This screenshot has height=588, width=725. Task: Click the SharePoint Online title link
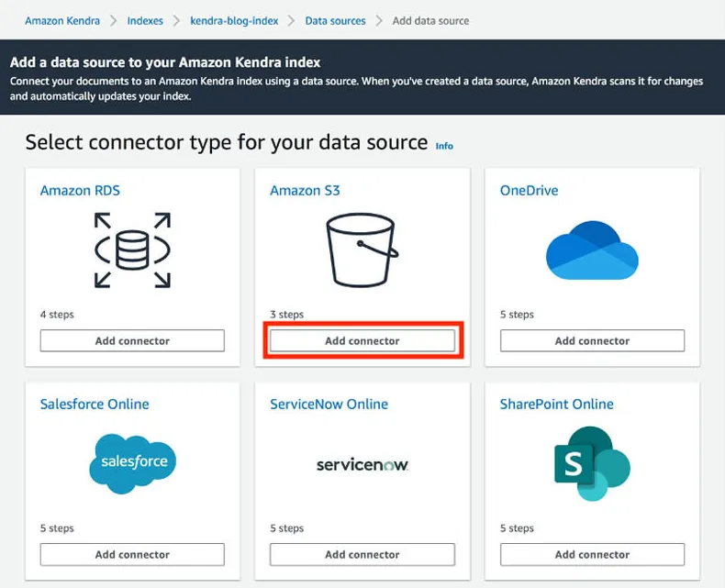pos(557,404)
